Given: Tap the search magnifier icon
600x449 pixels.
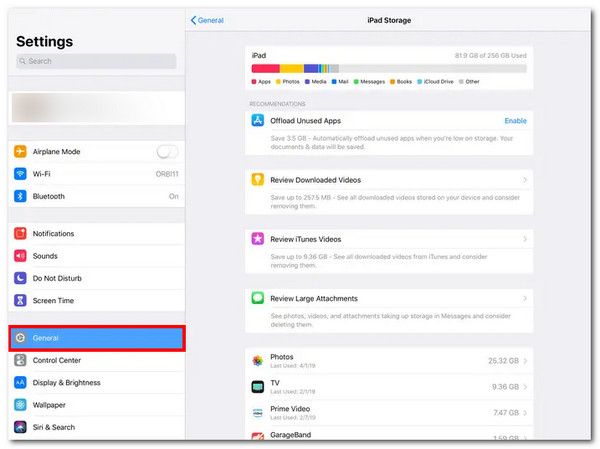Looking at the screenshot, I should pyautogui.click(x=23, y=61).
